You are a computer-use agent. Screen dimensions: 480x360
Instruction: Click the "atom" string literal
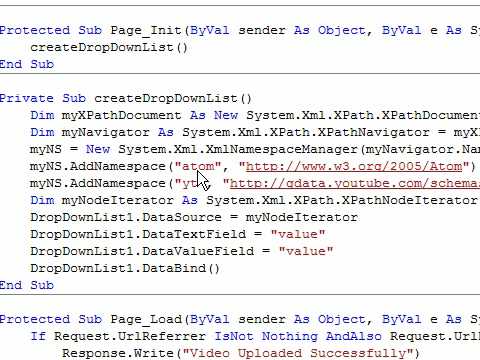pyautogui.click(x=198, y=166)
